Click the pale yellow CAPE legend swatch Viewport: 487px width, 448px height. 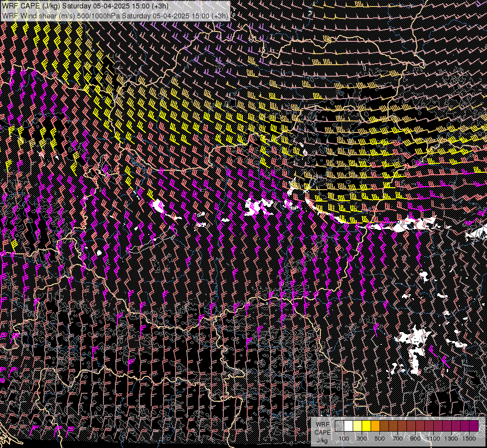tap(358, 426)
